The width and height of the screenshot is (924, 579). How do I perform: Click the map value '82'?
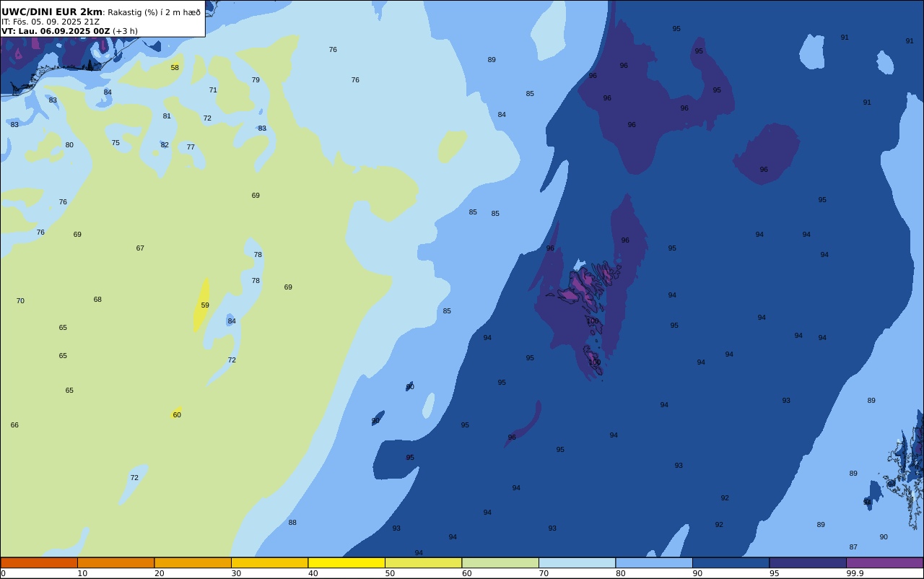pyautogui.click(x=165, y=145)
